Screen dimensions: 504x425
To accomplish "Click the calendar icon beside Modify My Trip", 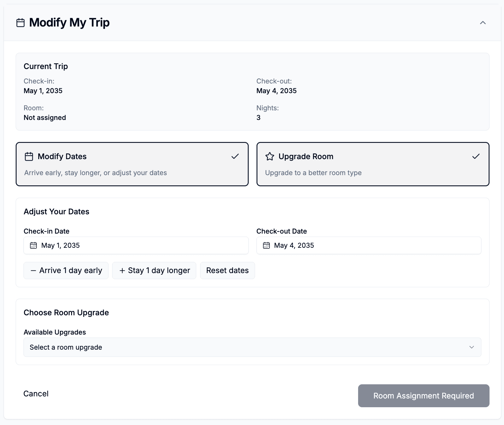I will pos(20,23).
